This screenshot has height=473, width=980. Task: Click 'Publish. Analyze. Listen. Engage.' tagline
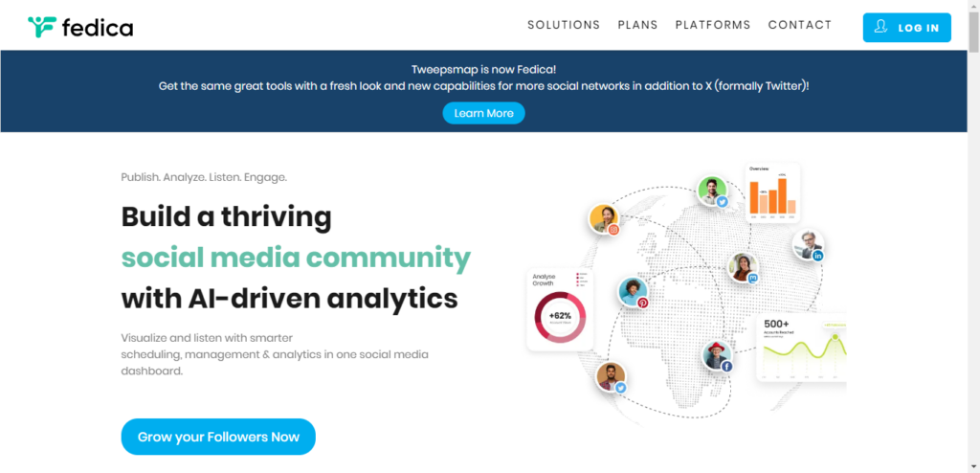tap(204, 177)
